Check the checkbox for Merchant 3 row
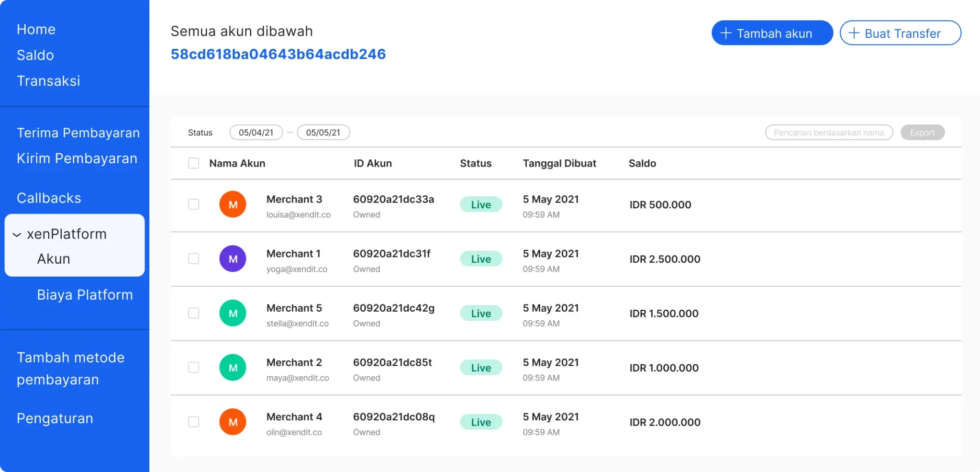980x472 pixels. coord(194,204)
